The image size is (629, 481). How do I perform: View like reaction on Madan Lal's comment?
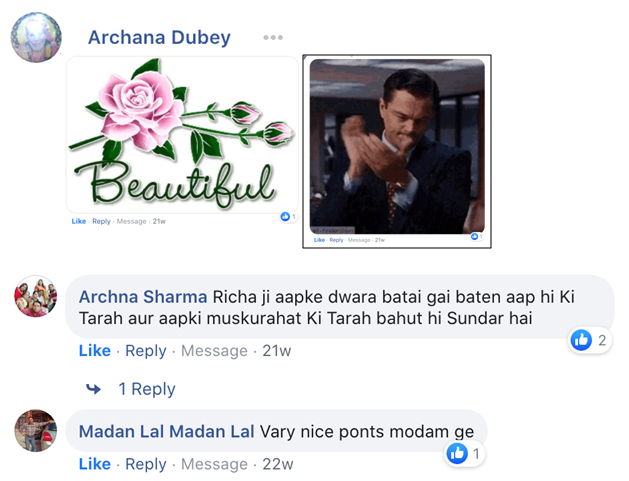(x=465, y=454)
